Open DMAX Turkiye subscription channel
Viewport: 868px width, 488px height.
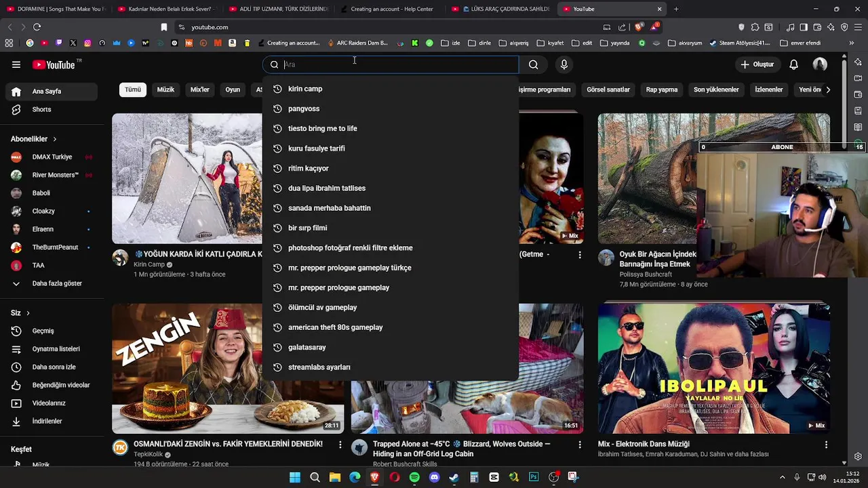pos(52,157)
